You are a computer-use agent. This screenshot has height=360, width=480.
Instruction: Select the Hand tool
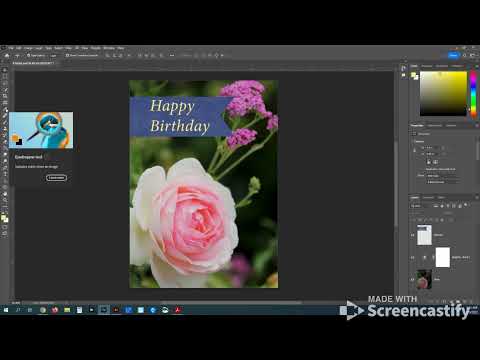click(5, 193)
